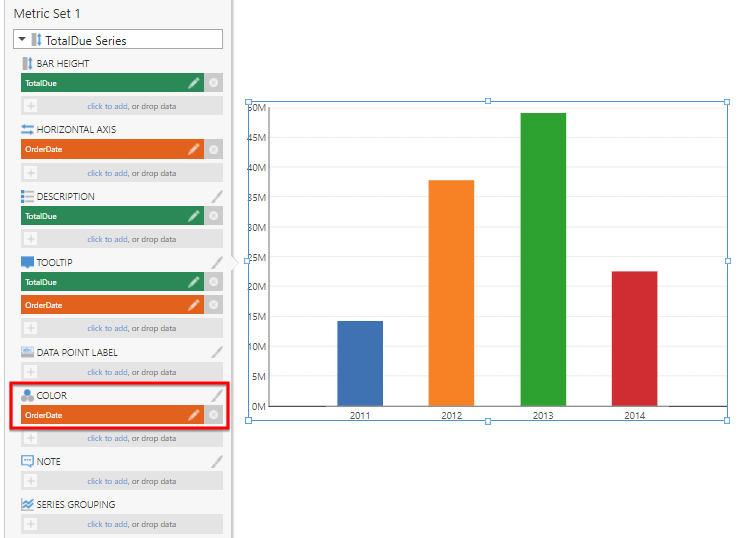
Task: Edit the Tooltip section settings
Action: (x=217, y=262)
